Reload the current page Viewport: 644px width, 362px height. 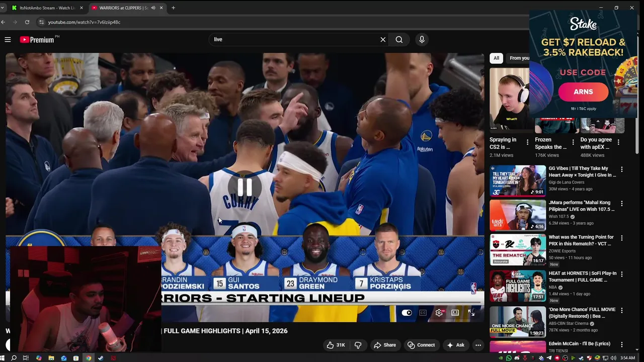pos(27,22)
